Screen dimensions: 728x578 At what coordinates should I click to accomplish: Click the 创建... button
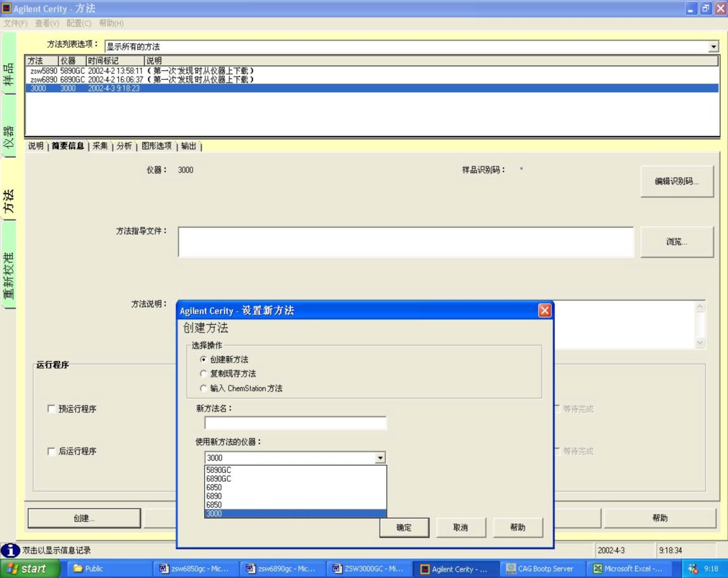coord(84,518)
